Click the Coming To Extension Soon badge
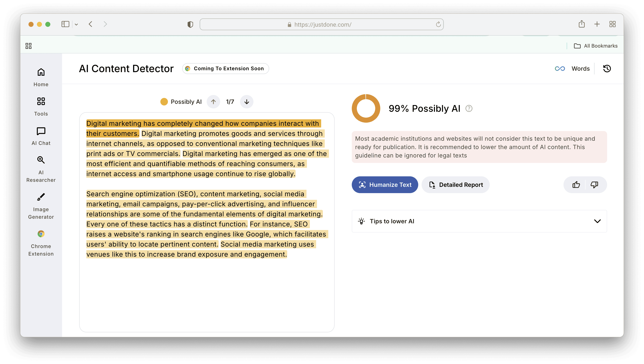Image resolution: width=644 pixels, height=364 pixels. click(x=226, y=69)
